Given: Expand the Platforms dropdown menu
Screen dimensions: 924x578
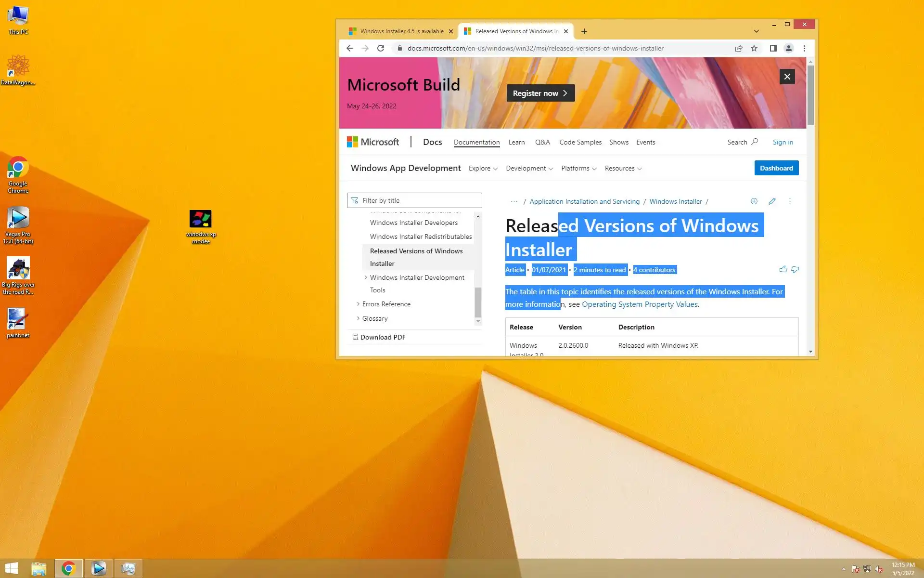Looking at the screenshot, I should click(x=578, y=168).
